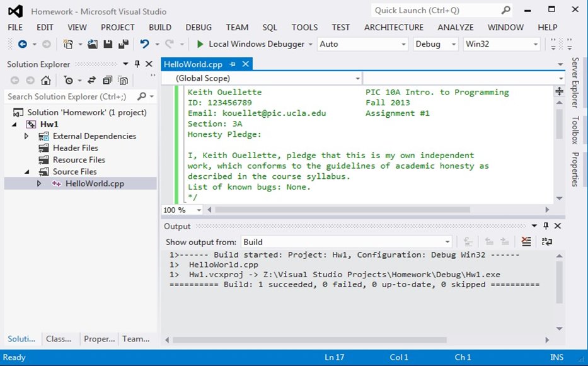Screen dimensions: 588x366
Task: Open the debugger target dropdown arrow
Action: tap(311, 44)
